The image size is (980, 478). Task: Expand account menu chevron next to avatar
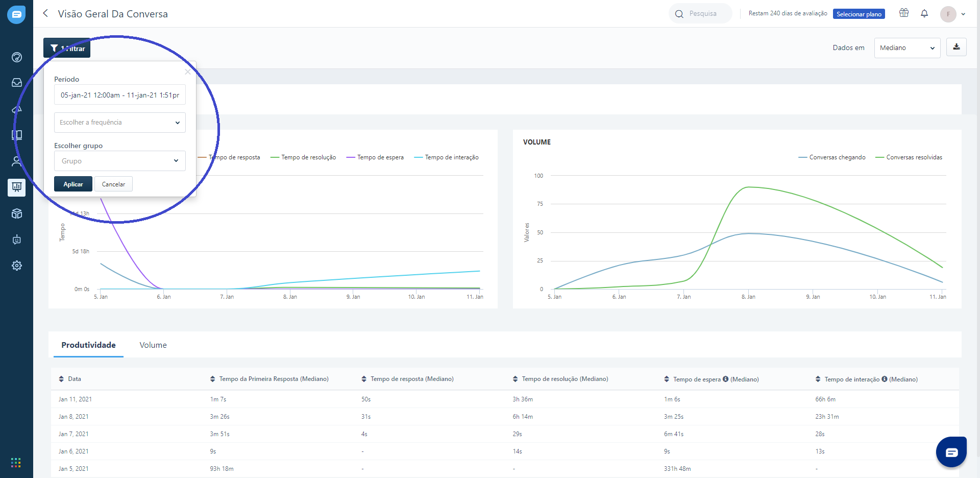pos(963,14)
